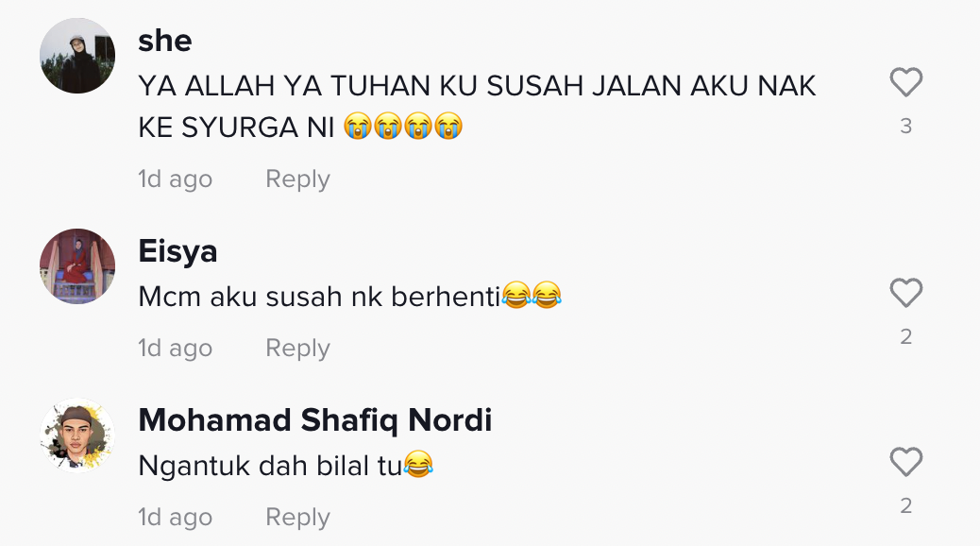The width and height of the screenshot is (980, 546).
Task: Select the like count 3 under heart
Action: (x=906, y=127)
